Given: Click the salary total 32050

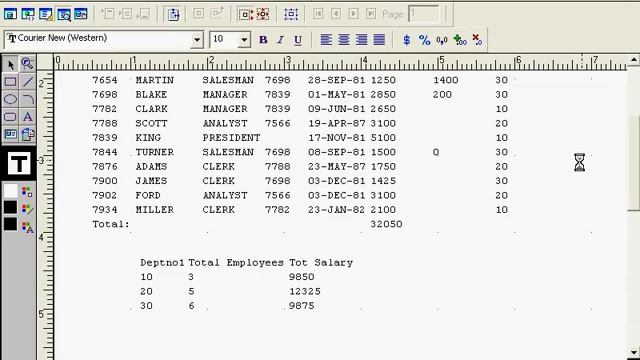Looking at the screenshot, I should coord(386,224).
